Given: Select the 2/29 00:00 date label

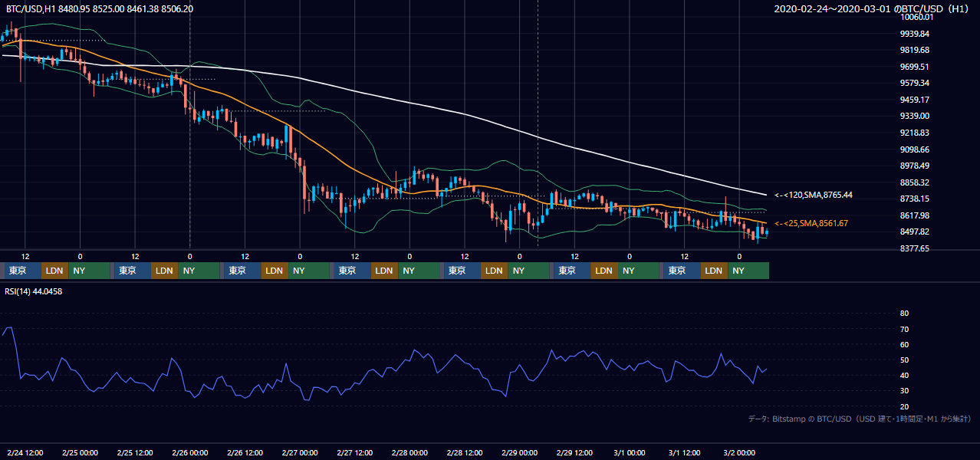Looking at the screenshot, I should coord(519,452).
